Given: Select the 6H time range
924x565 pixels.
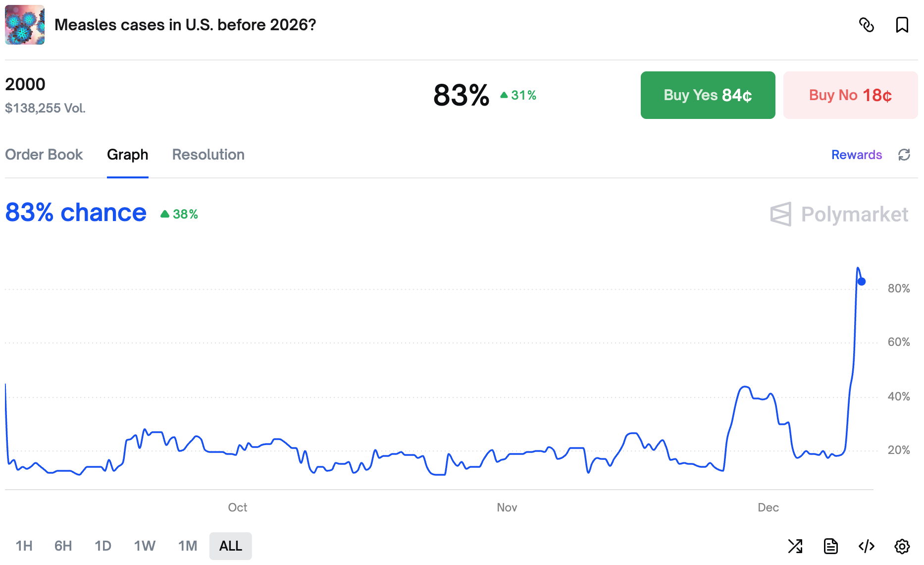Looking at the screenshot, I should coord(63,546).
